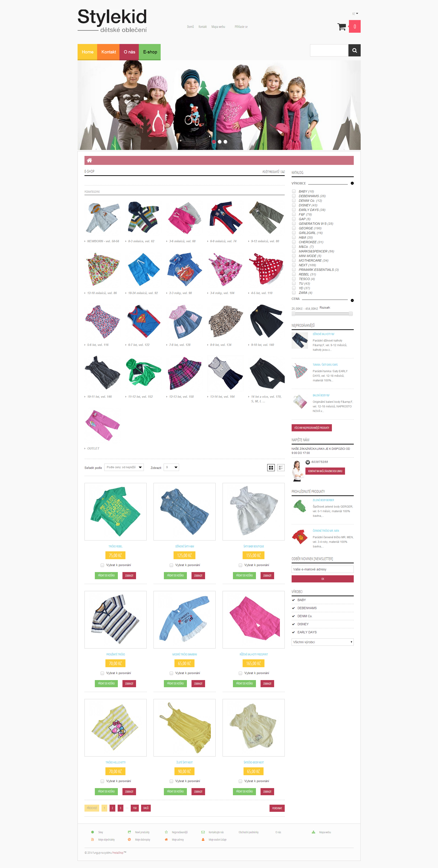Click the price range slider

click(x=322, y=314)
